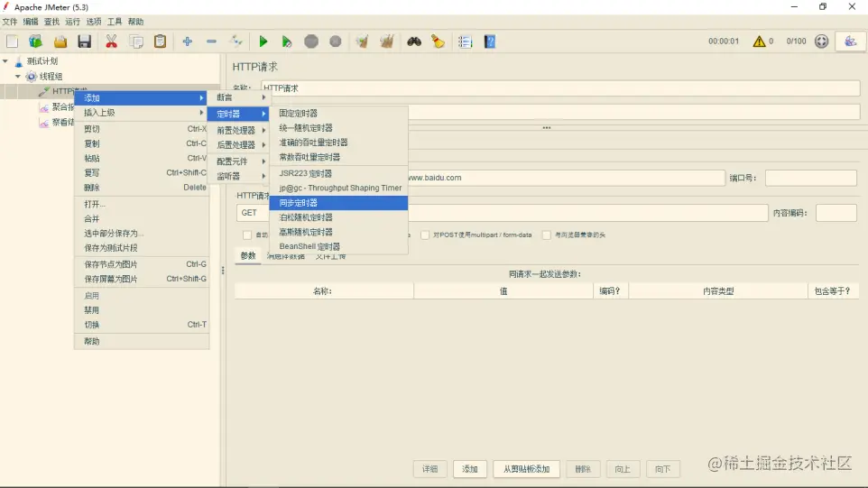
Task: Click the Stop test icon
Action: [x=311, y=41]
